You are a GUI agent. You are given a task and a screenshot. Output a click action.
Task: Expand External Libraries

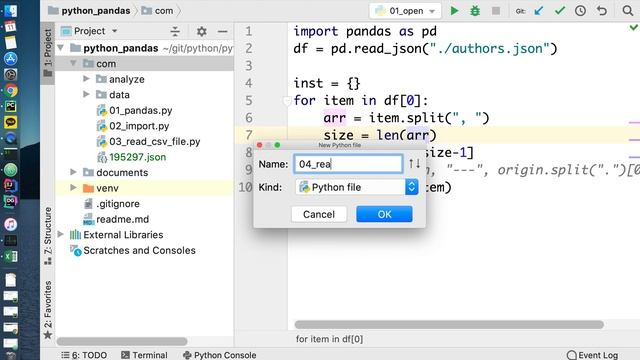click(x=61, y=234)
